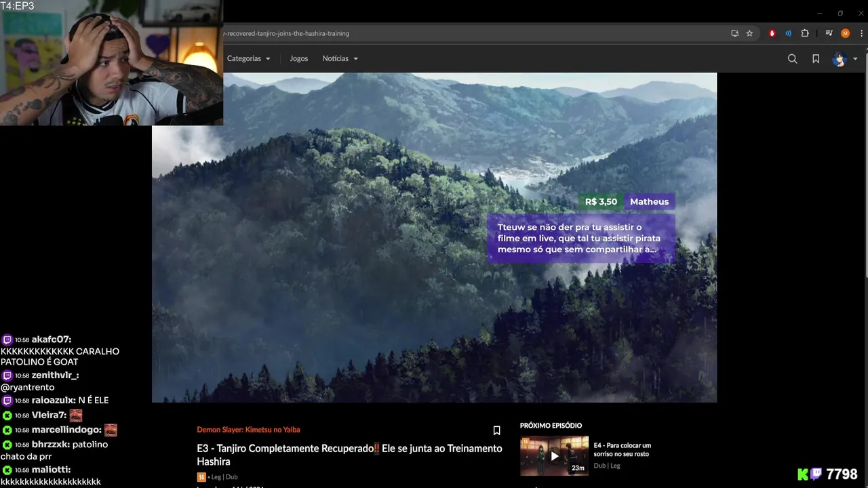868x488 pixels.
Task: Expand the Categorias dropdown
Action: click(249, 58)
